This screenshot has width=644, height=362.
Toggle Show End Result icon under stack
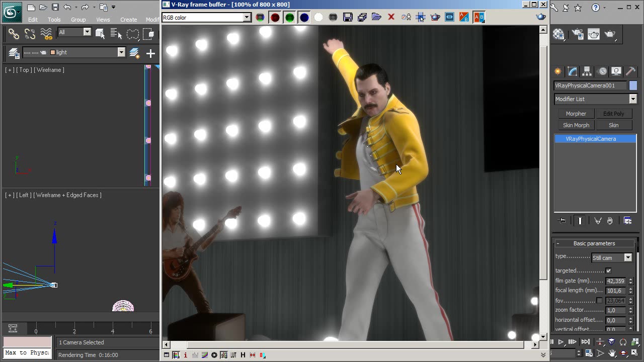click(x=580, y=221)
